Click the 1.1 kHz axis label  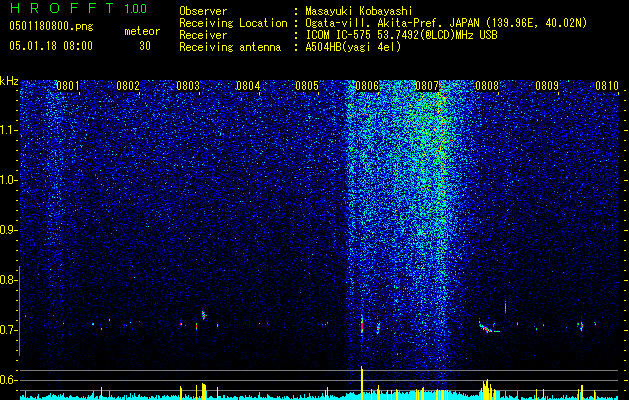coord(9,130)
